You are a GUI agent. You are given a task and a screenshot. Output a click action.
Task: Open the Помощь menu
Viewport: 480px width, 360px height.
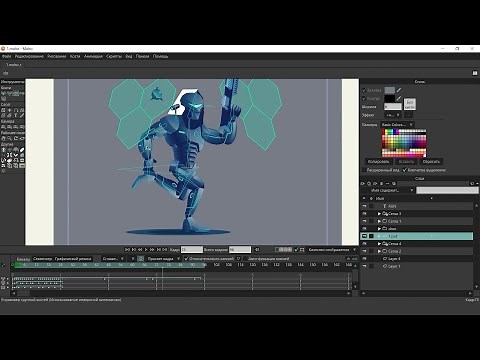pyautogui.click(x=160, y=56)
